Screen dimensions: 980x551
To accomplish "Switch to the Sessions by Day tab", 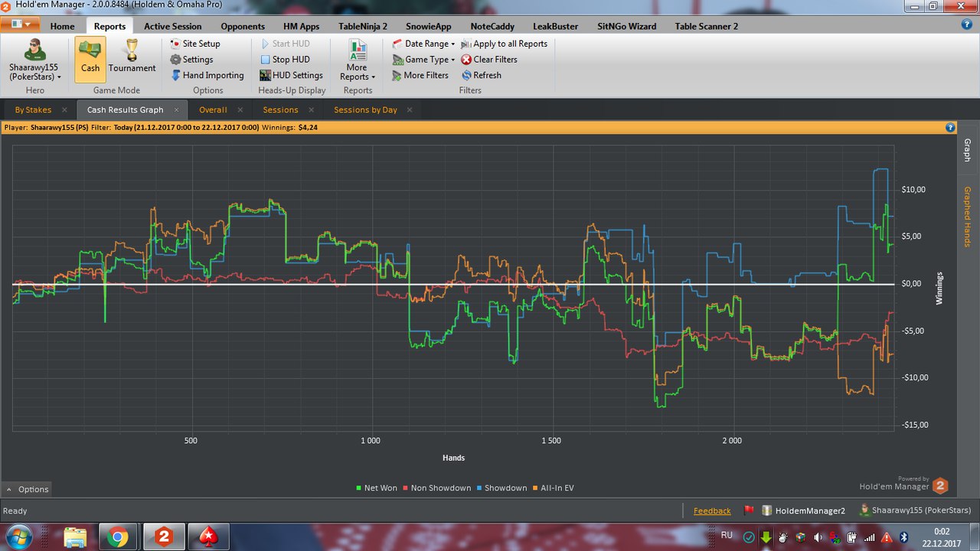I will pos(365,110).
